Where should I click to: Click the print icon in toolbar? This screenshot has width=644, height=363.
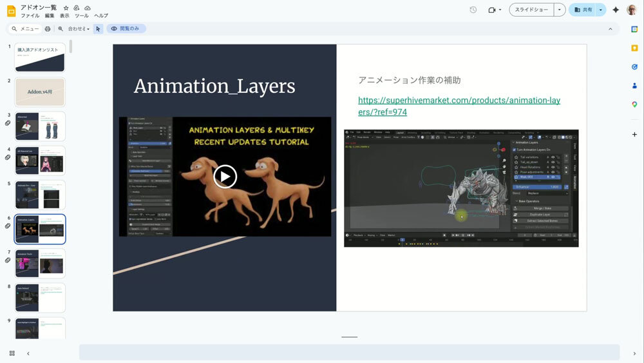pyautogui.click(x=48, y=29)
